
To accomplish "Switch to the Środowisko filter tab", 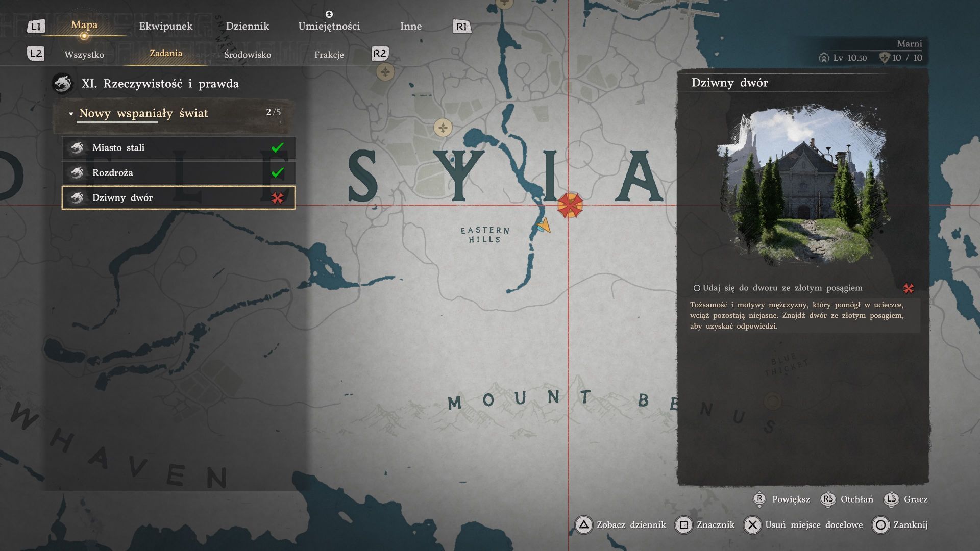I will 248,55.
